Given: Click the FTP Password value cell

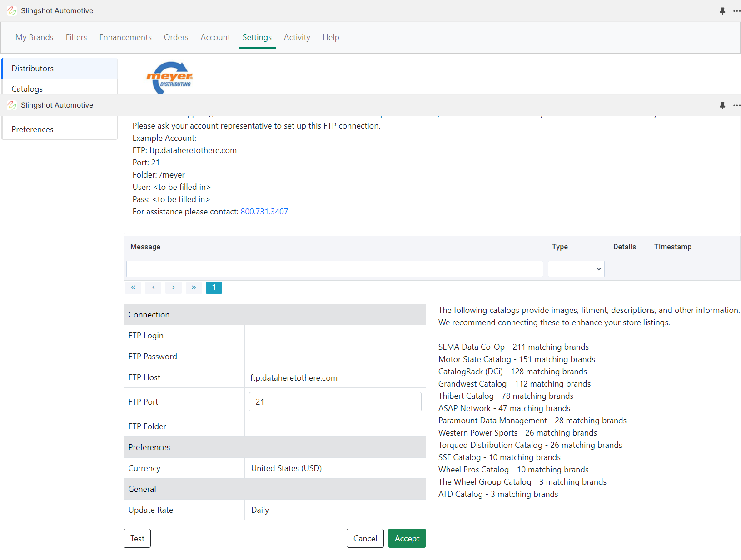Looking at the screenshot, I should [335, 357].
